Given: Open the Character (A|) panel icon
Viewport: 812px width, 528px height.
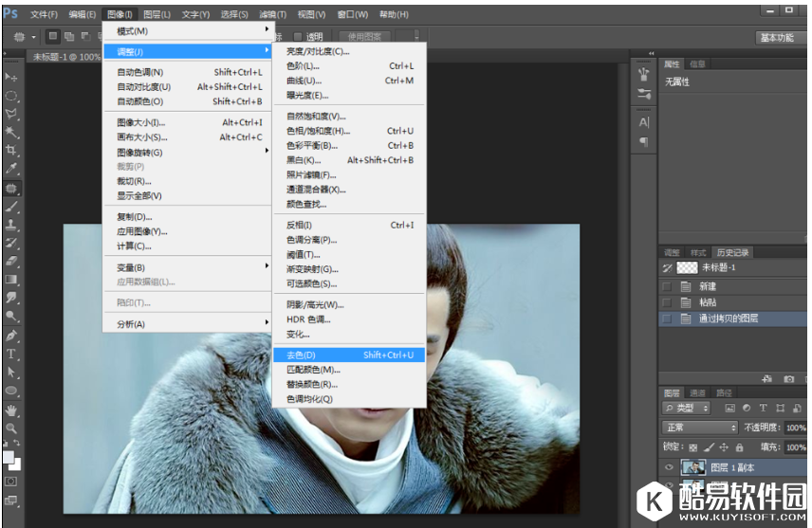Looking at the screenshot, I should (x=644, y=122).
